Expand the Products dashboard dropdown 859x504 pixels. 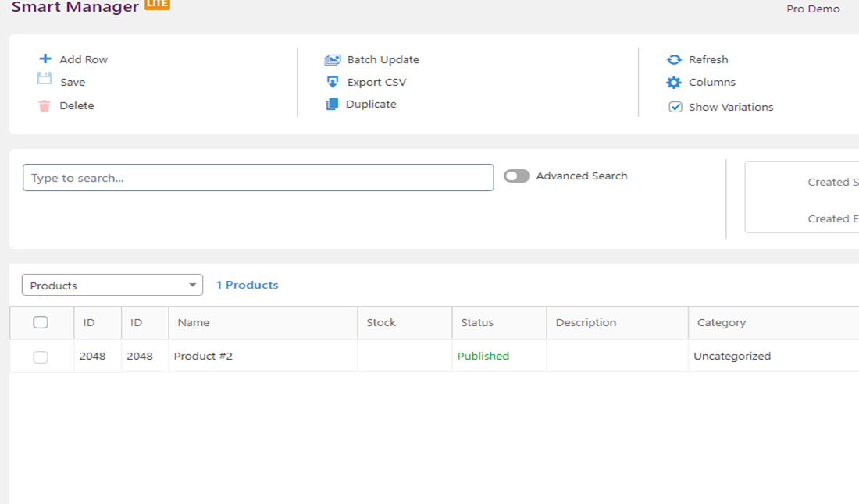pyautogui.click(x=112, y=286)
